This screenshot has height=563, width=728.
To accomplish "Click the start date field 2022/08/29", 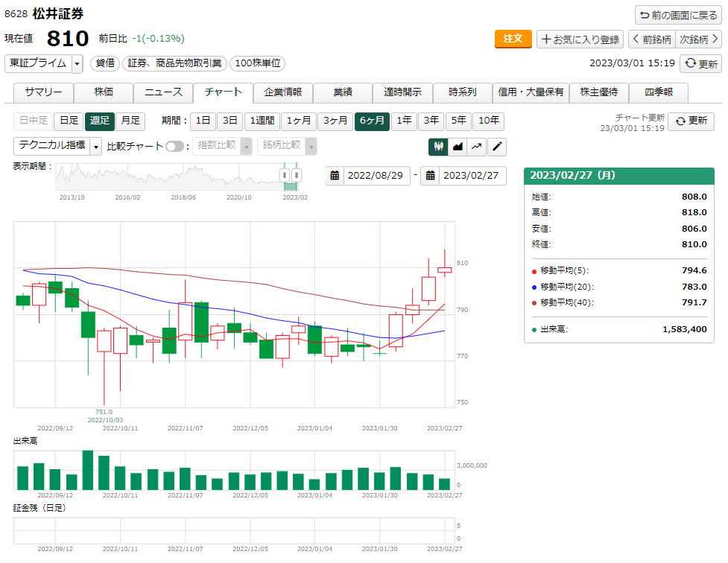I will coord(375,176).
